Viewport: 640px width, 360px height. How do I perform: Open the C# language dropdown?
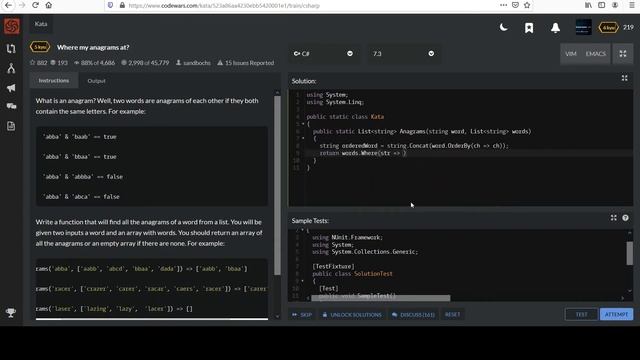pyautogui.click(x=324, y=53)
